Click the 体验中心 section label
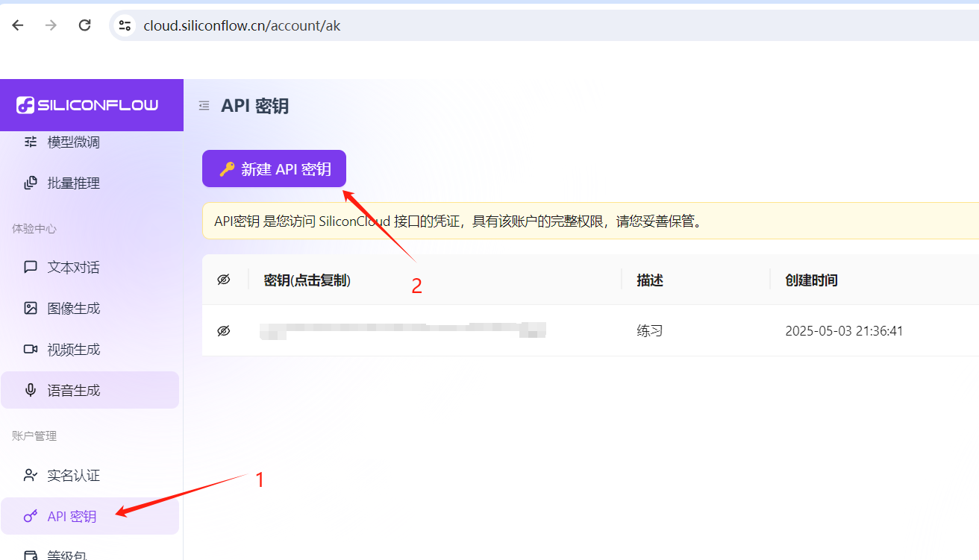The image size is (979, 560). point(34,228)
